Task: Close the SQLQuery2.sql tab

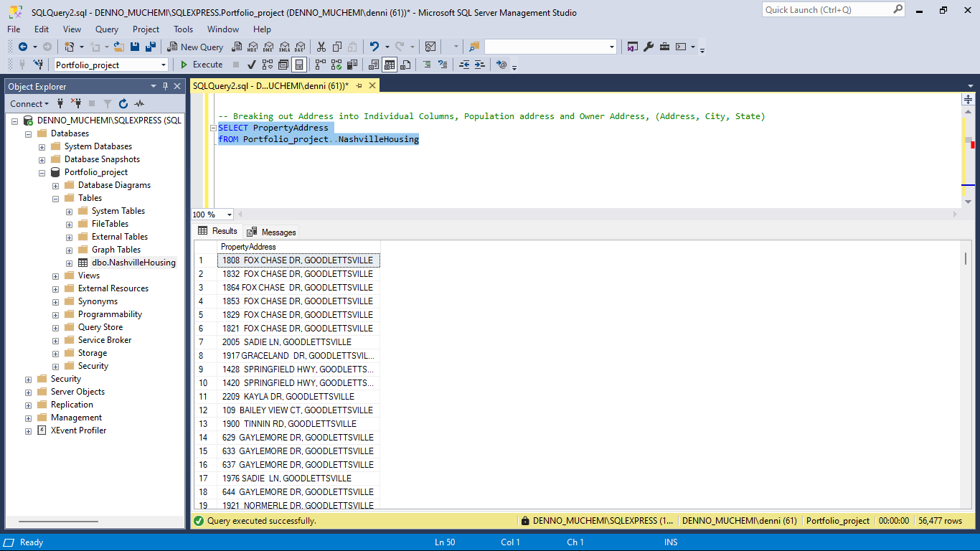Action: coord(372,86)
